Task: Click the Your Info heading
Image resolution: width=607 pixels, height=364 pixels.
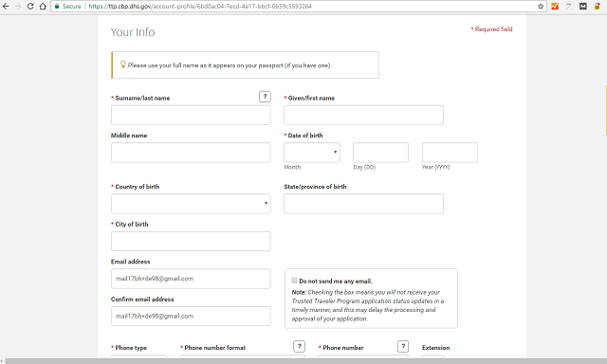Action: (x=133, y=32)
